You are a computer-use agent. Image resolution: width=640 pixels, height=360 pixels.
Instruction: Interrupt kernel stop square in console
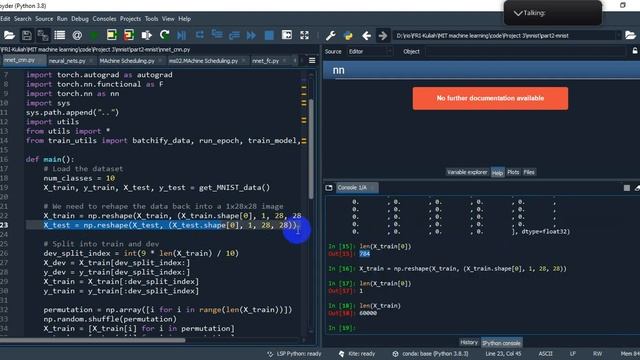[627, 188]
